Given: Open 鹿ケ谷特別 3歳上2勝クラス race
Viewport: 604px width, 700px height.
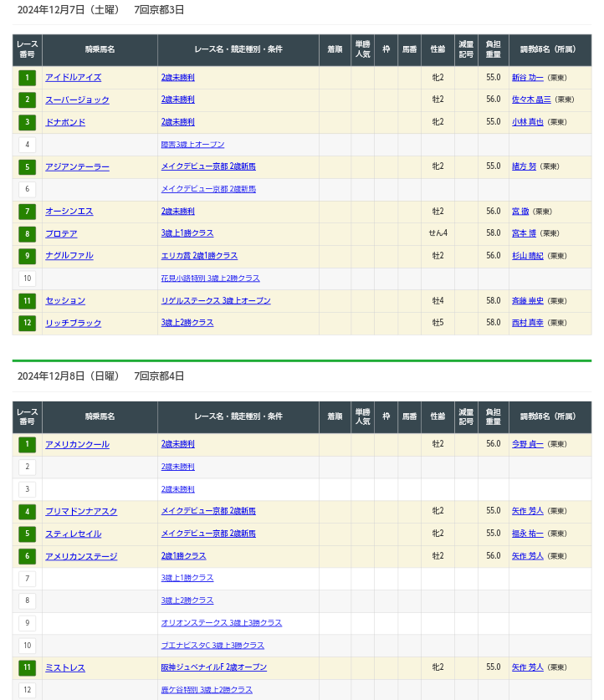Looking at the screenshot, I should point(207,690).
